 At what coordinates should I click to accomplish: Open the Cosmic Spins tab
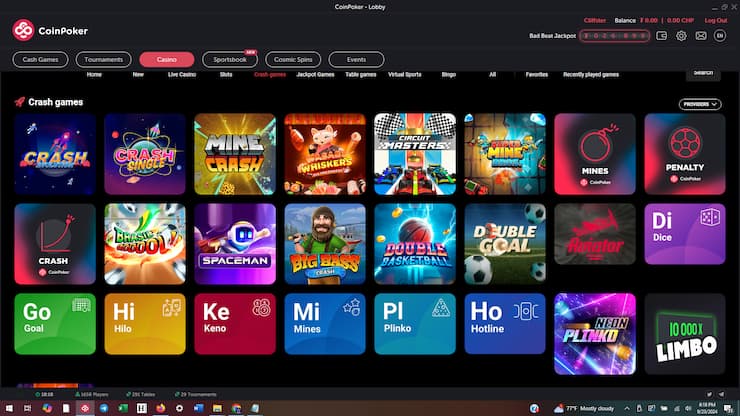(x=293, y=59)
